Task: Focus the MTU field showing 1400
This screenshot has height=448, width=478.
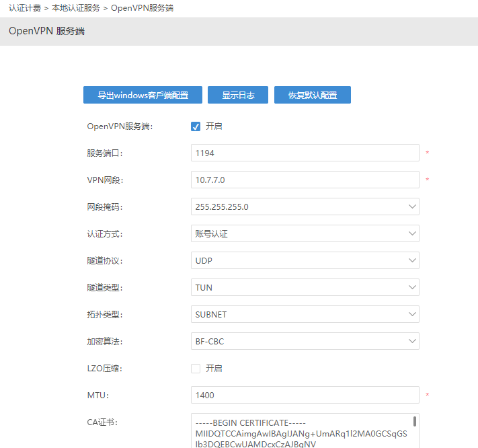Action: click(305, 395)
